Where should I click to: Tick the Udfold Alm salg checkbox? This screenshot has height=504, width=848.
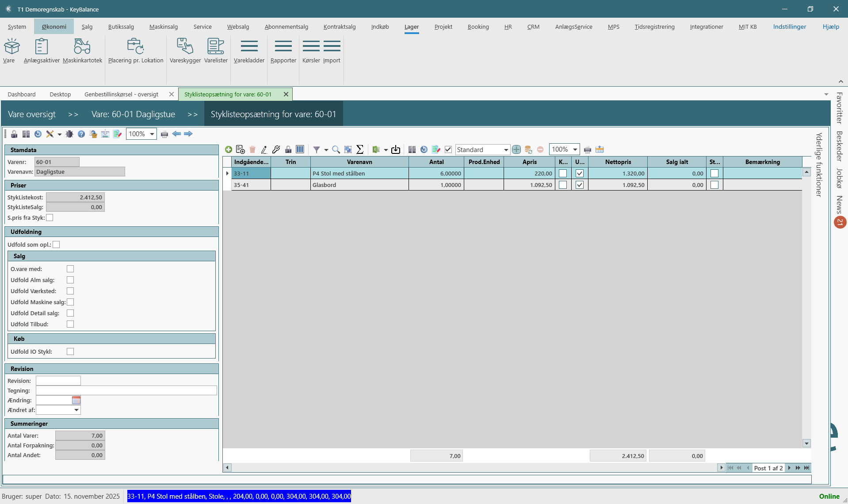[70, 280]
